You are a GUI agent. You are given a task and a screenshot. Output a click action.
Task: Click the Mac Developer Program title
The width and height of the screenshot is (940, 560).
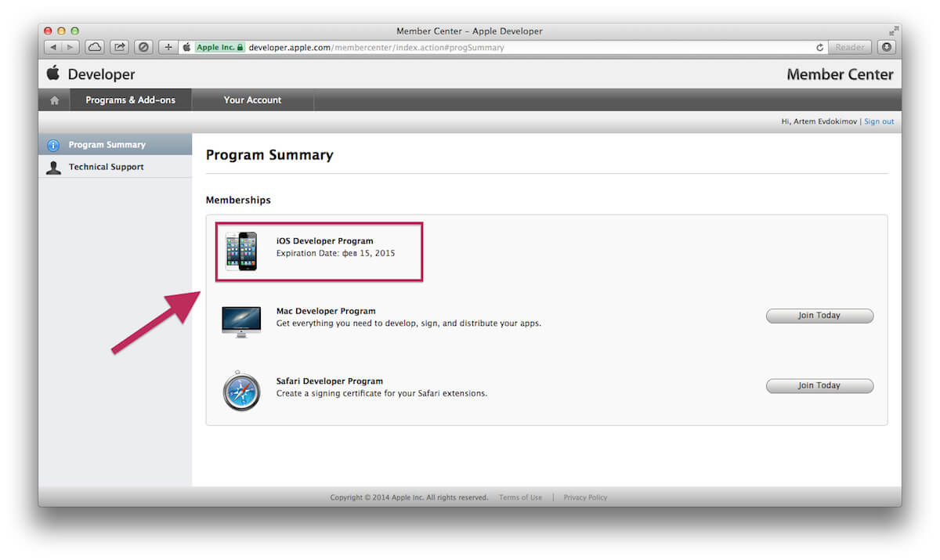click(326, 311)
